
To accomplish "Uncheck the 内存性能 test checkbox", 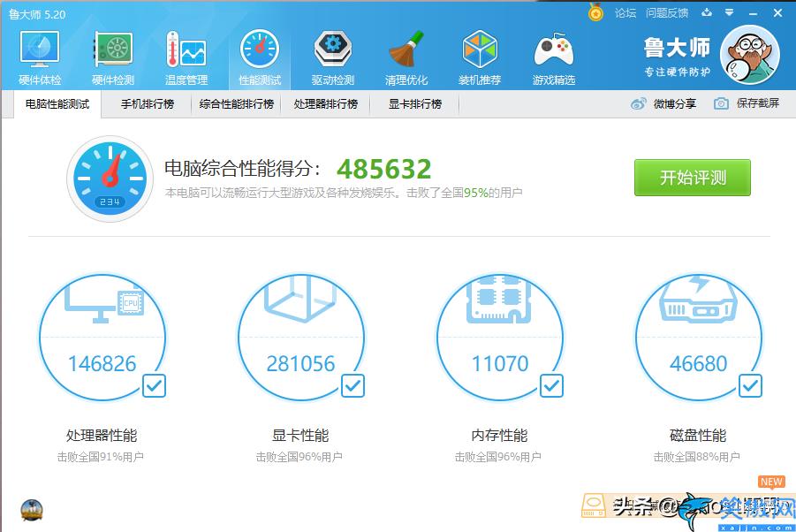I will coord(552,386).
